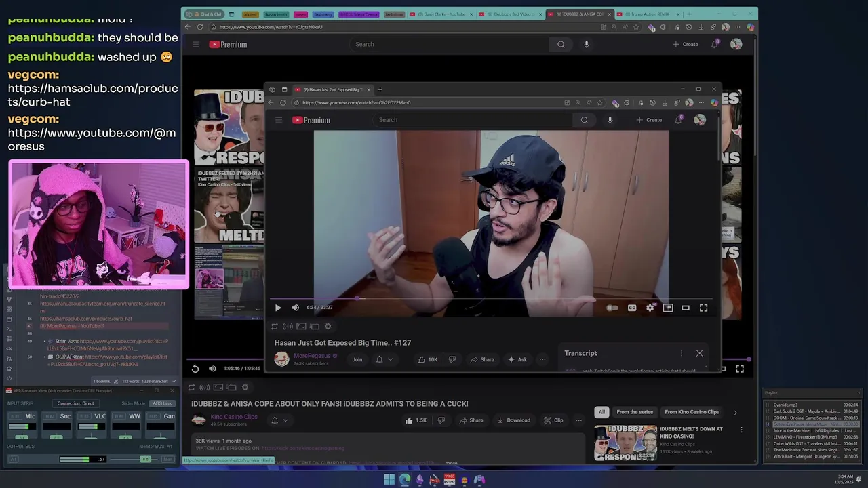Start voice search in back YouTube window
The height and width of the screenshot is (488, 868).
(x=587, y=45)
